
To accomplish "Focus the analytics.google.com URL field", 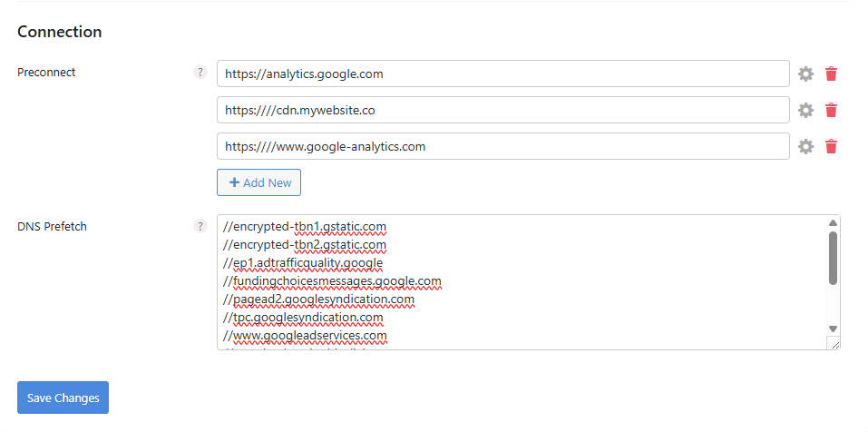I will pyautogui.click(x=502, y=74).
